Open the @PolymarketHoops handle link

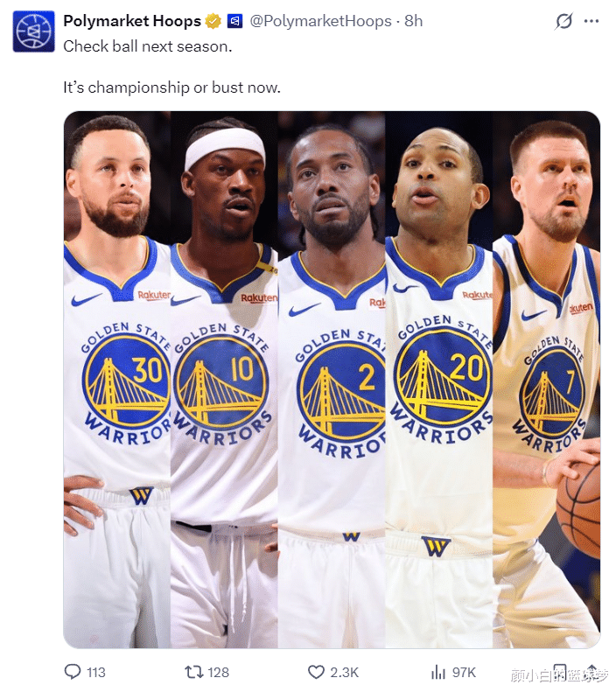coord(321,21)
